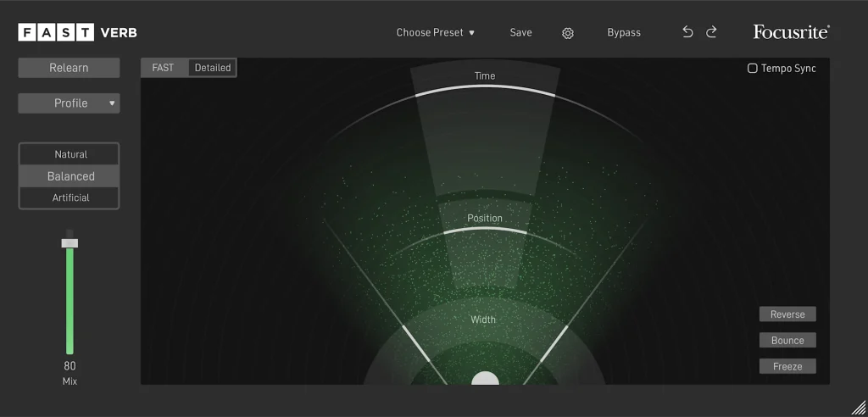Screen dimensions: 868x417
Task: Switch to the Detailed view tab
Action: (213, 68)
